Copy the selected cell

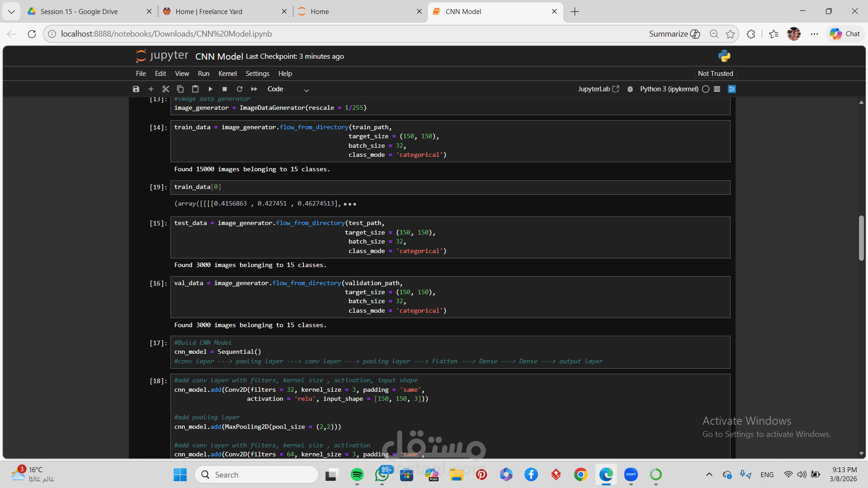coord(180,89)
